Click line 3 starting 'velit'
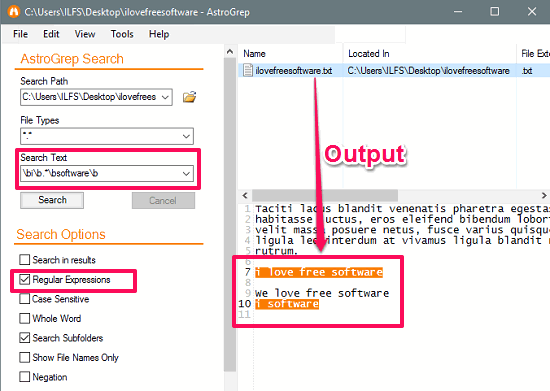Screen dimensions: 550x391 click(x=402, y=230)
